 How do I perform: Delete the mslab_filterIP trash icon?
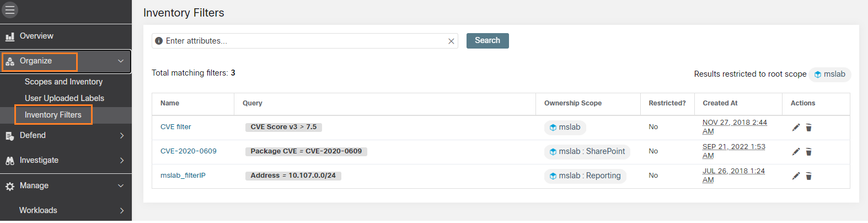tap(808, 176)
